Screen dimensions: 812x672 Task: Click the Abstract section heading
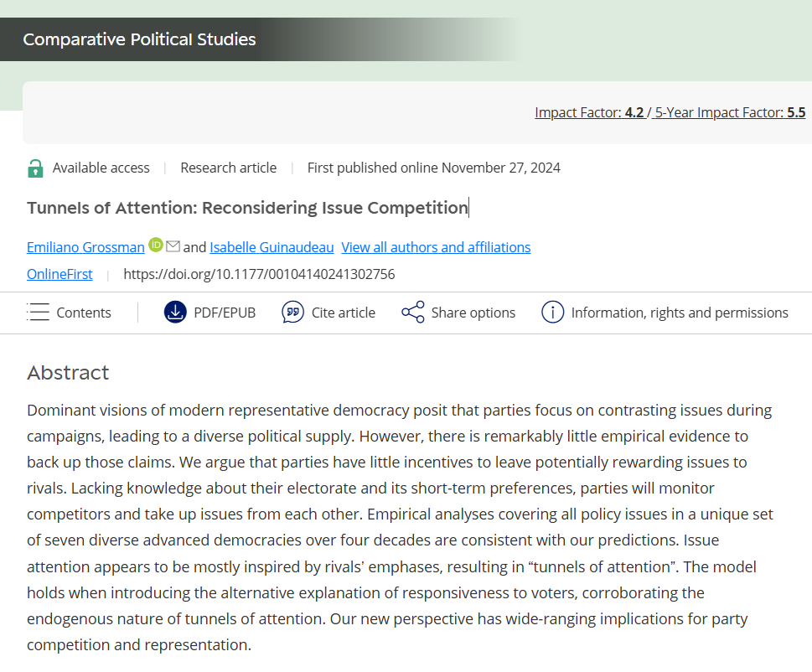coord(68,373)
